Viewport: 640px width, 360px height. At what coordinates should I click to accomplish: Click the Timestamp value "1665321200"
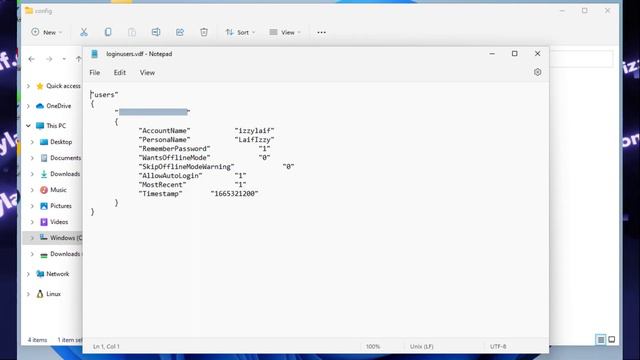pos(234,193)
